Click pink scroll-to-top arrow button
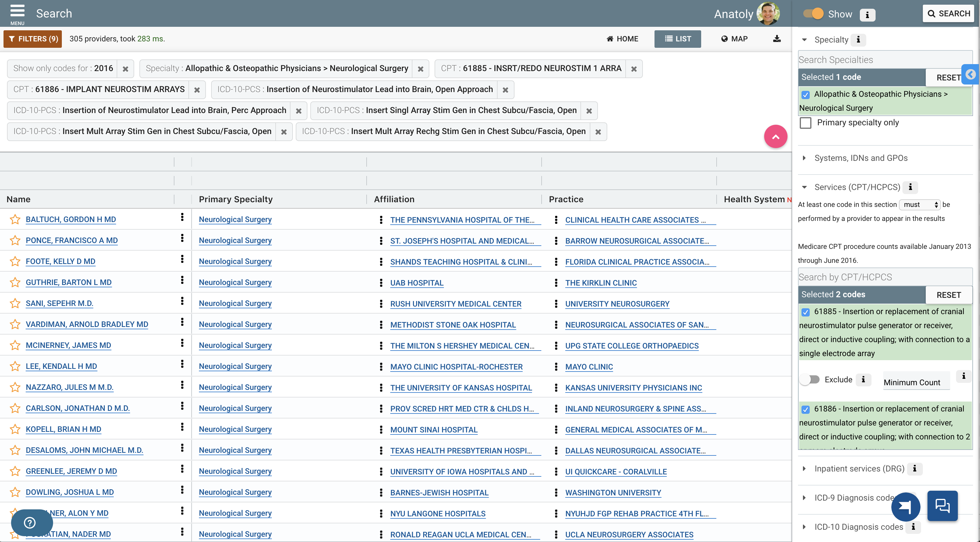This screenshot has width=980, height=542. click(775, 136)
